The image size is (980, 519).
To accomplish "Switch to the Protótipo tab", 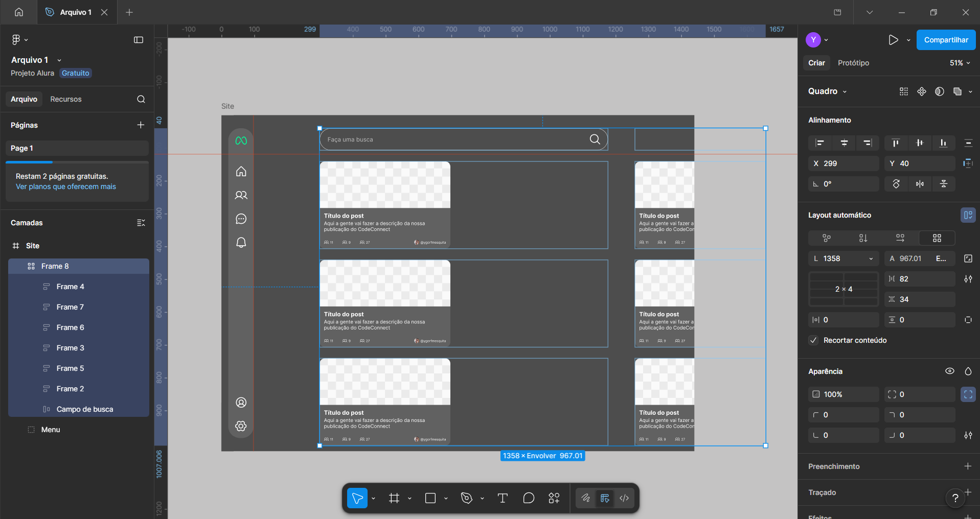I will [853, 63].
